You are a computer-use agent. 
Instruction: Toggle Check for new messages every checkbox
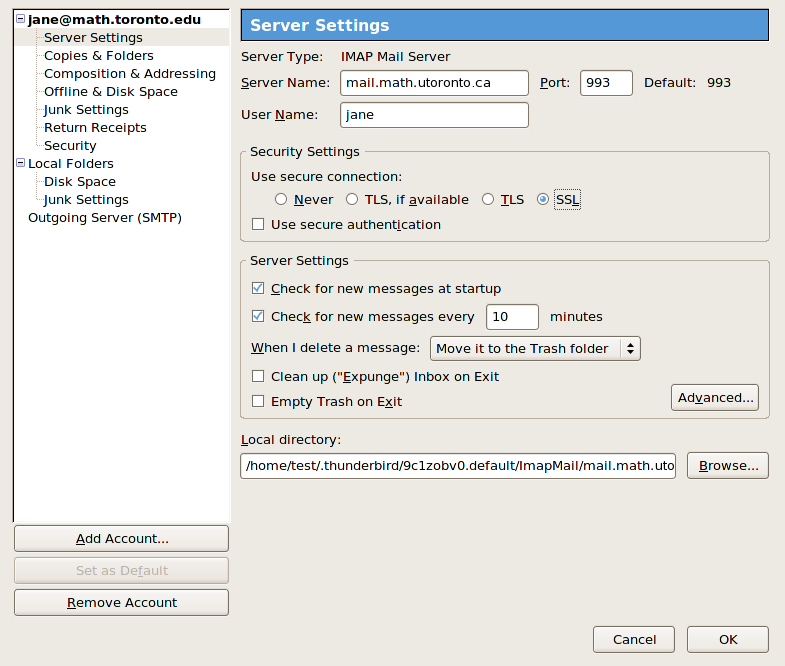coord(258,316)
